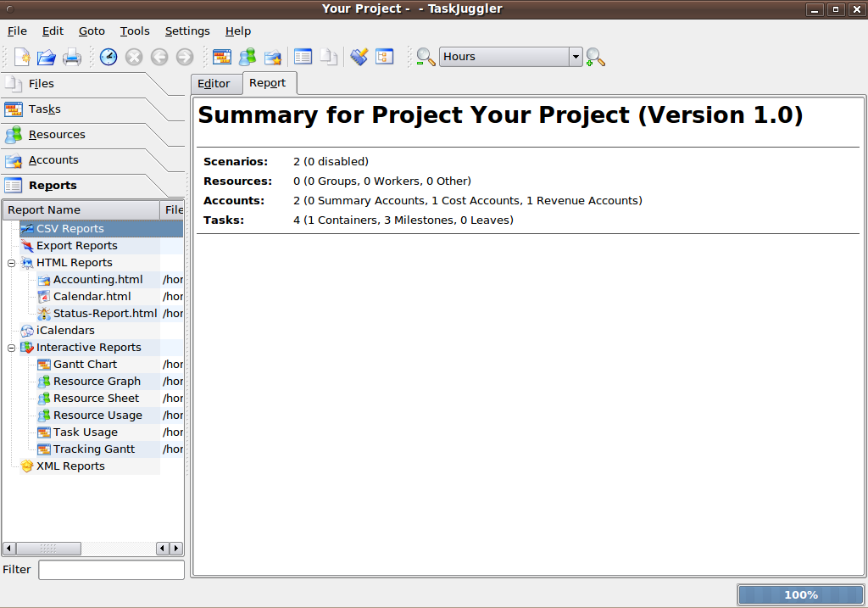Click the brush cleanup toolbar icon

[x=359, y=57]
